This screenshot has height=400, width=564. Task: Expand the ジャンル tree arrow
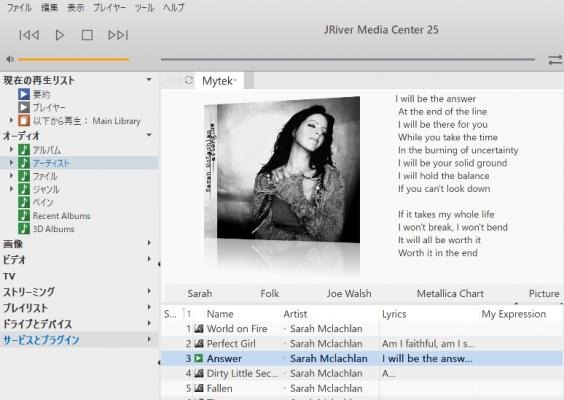click(x=12, y=189)
